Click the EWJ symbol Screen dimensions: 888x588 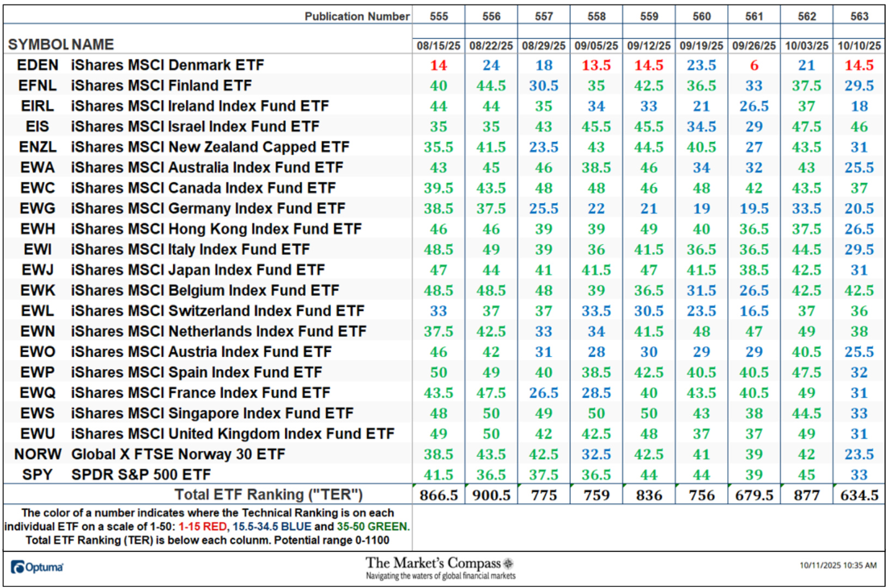[x=38, y=269]
